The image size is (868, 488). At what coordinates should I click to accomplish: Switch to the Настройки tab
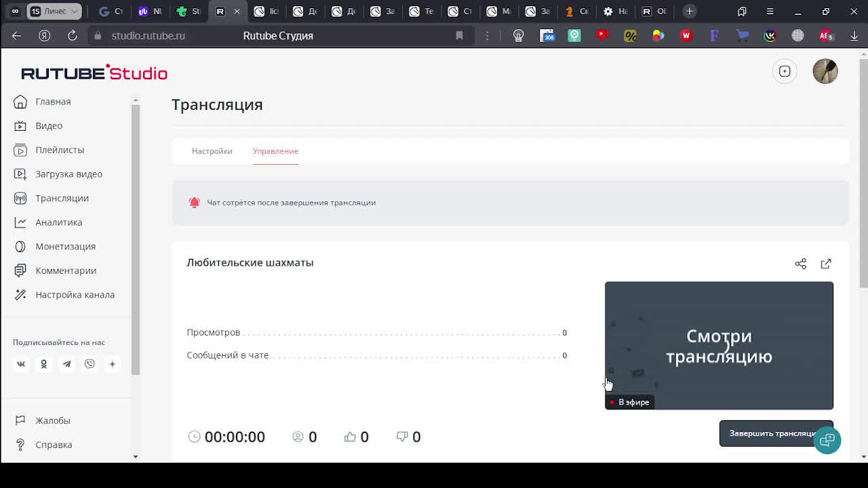(x=212, y=151)
